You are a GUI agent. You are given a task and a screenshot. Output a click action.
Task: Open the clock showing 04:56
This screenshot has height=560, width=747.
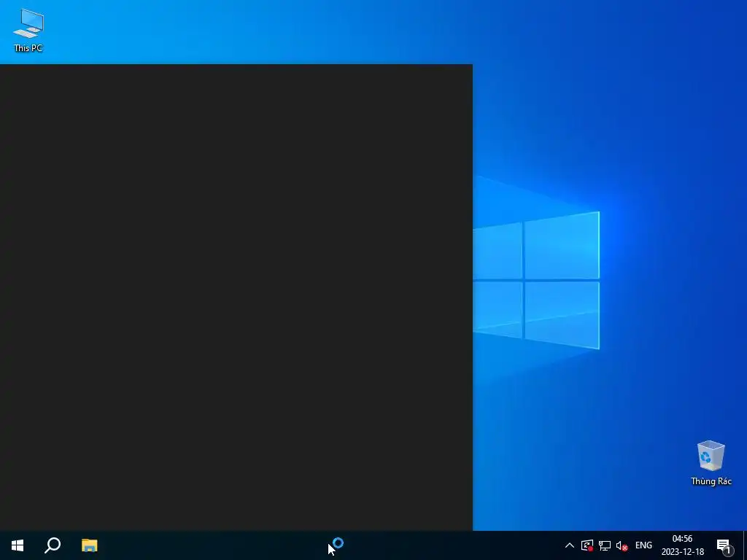(x=682, y=545)
